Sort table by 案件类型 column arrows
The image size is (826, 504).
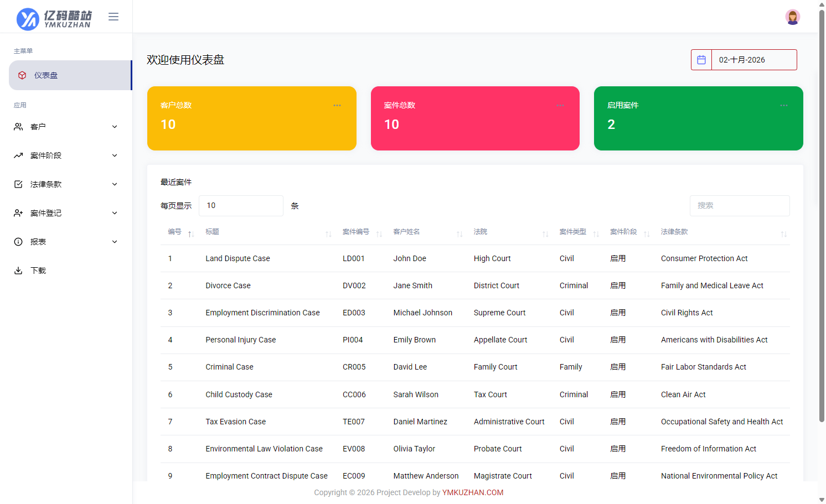(596, 234)
